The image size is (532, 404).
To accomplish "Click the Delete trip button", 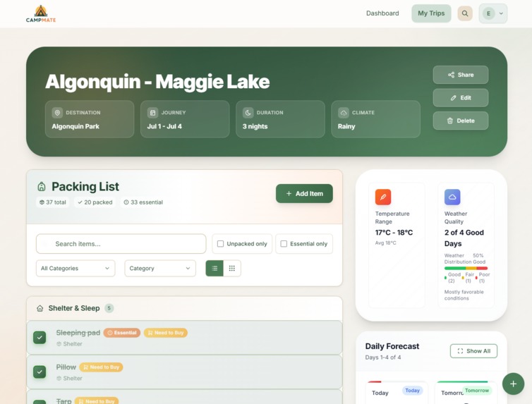I will coord(461,121).
